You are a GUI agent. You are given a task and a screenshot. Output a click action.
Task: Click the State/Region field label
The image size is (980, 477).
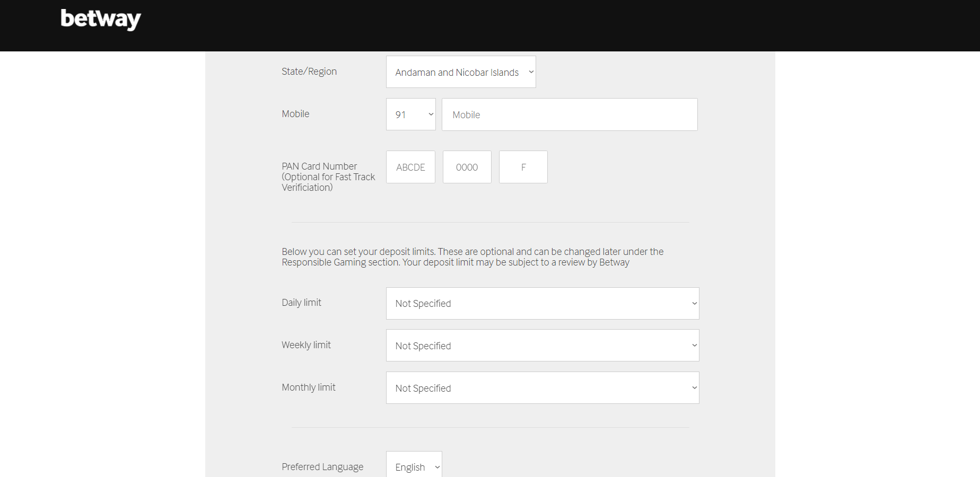click(309, 71)
